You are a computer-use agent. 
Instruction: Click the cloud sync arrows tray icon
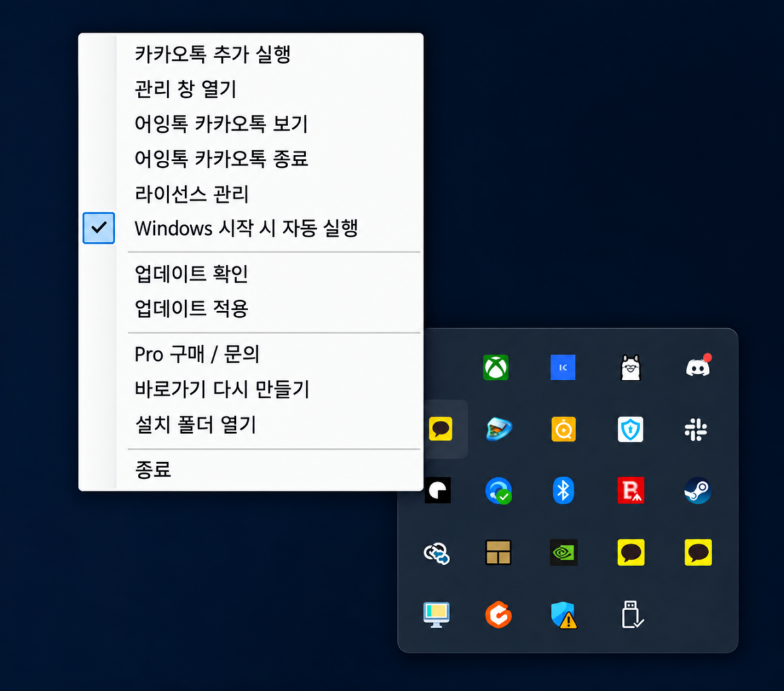tap(436, 553)
